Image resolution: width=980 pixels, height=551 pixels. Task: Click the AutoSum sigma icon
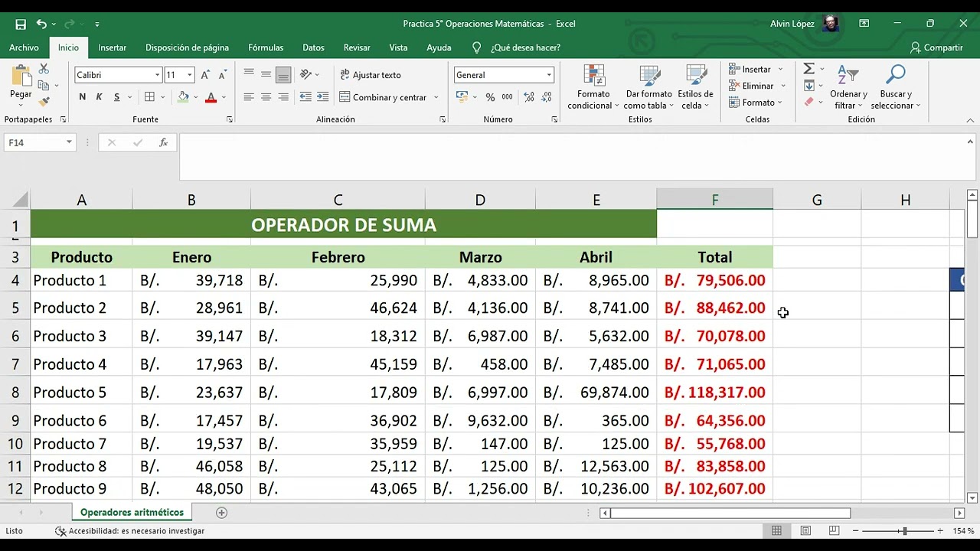tap(808, 69)
